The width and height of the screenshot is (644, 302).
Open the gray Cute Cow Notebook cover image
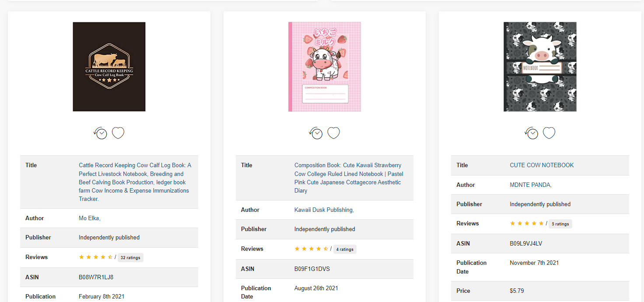(x=540, y=67)
